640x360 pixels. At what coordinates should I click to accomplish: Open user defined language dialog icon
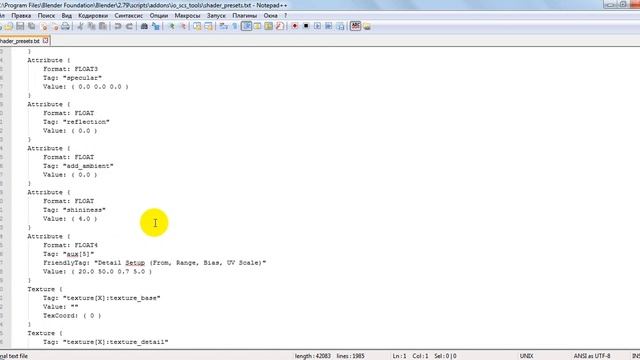(x=258, y=27)
